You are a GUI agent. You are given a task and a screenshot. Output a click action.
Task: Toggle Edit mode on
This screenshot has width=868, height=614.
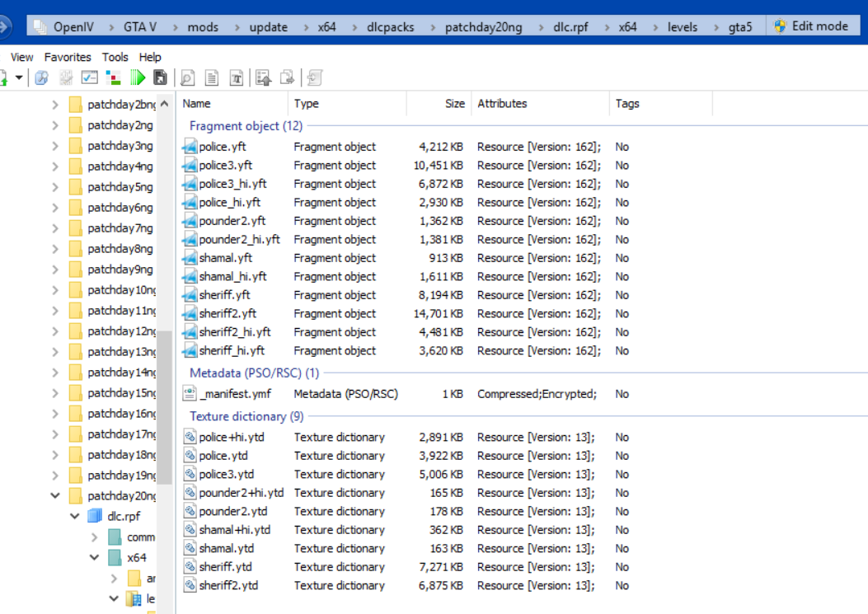coord(811,26)
